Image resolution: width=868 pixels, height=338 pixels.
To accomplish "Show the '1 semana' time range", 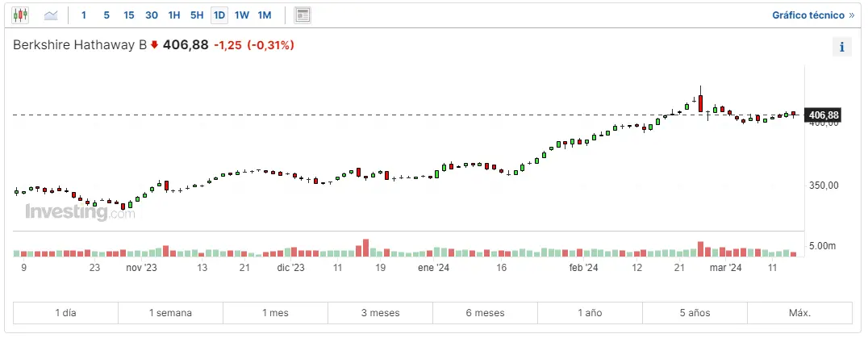I will (170, 312).
